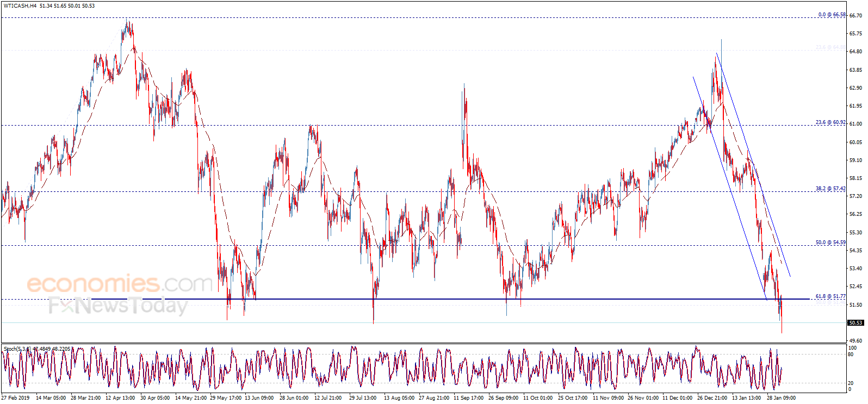
Task: Select the 27 Feb 2019 date label
Action: [16, 398]
